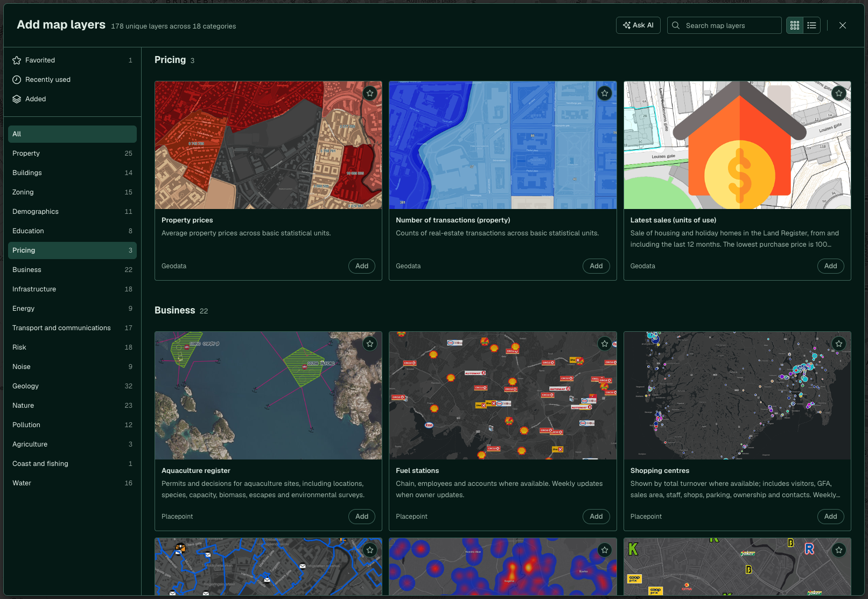Screen dimensions: 868x599
Task: Select the Infrastructure category
Action: [72, 289]
